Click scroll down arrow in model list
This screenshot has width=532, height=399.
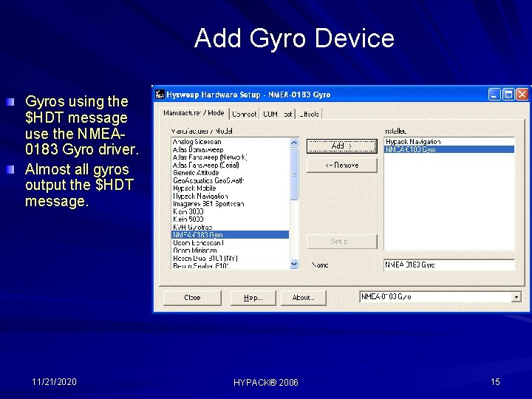point(294,264)
